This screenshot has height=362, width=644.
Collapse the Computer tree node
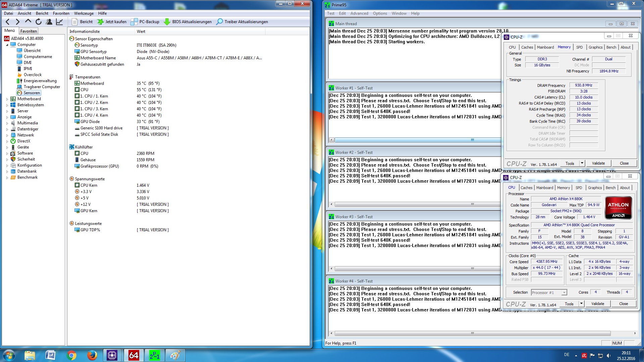pyautogui.click(x=7, y=45)
